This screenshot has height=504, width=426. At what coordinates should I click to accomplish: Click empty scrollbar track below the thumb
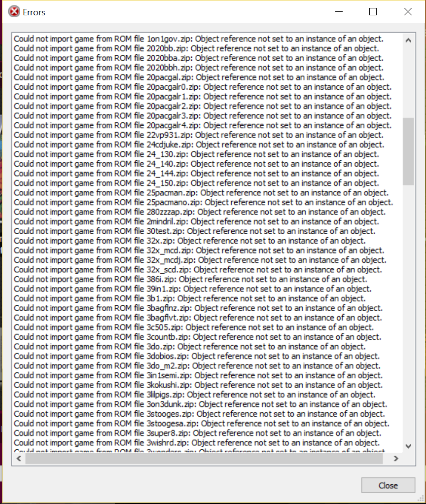tap(408, 312)
